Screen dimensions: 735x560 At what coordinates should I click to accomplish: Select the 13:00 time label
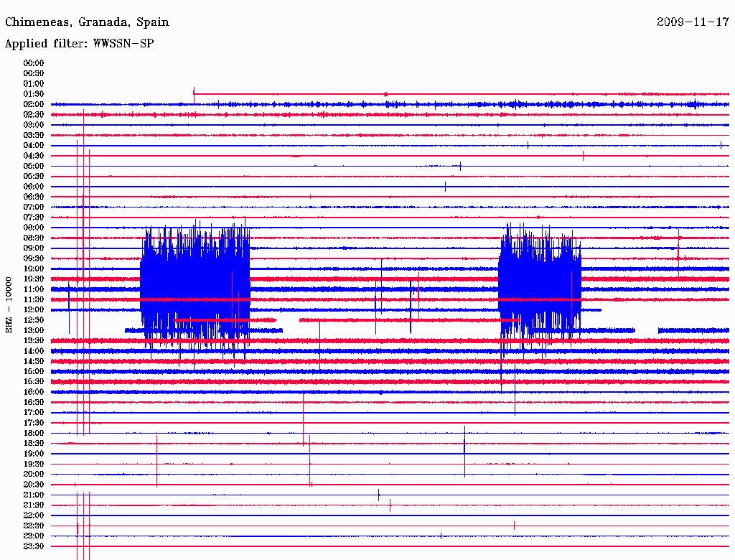point(34,330)
